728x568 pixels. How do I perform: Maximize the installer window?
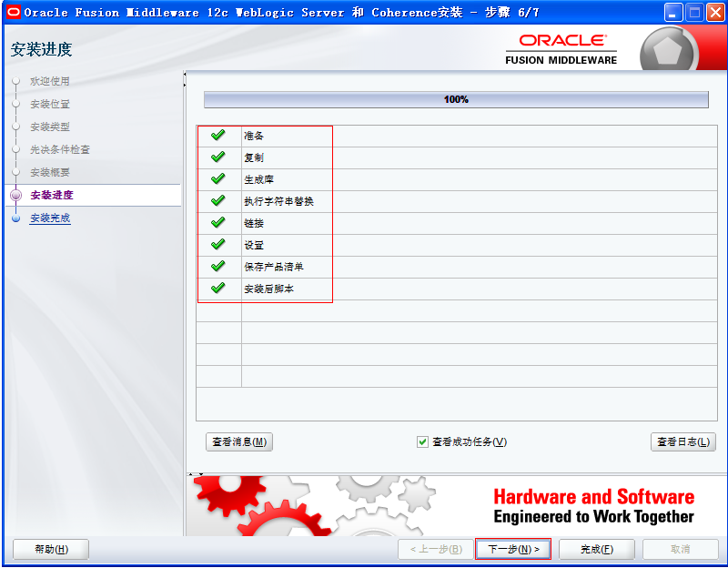(694, 13)
